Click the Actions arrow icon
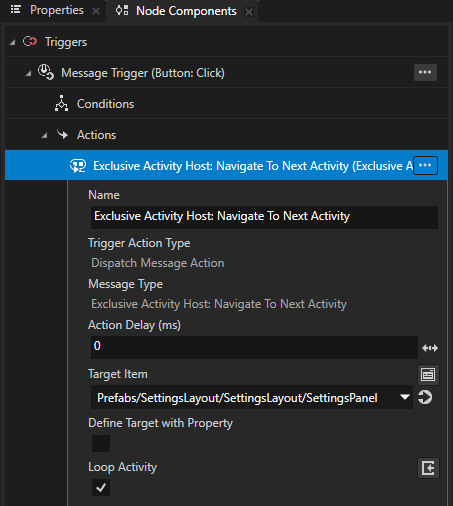Viewport: 453px width, 506px height. click(x=62, y=134)
